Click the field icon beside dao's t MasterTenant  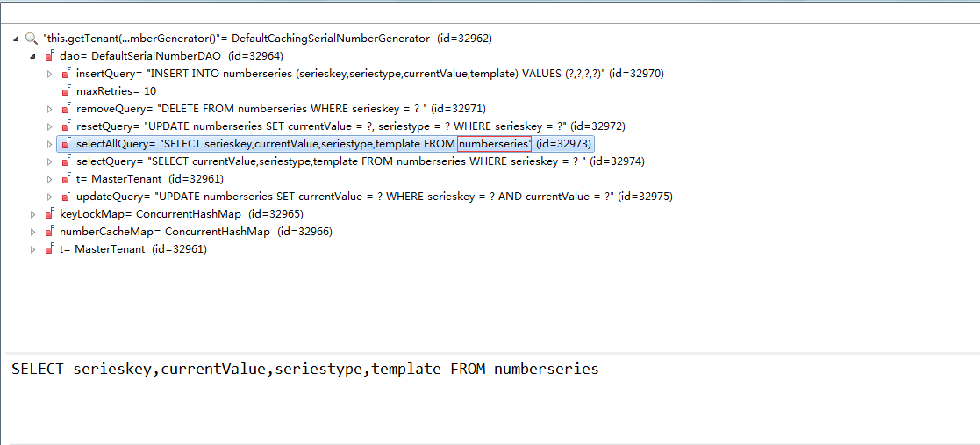tap(67, 178)
